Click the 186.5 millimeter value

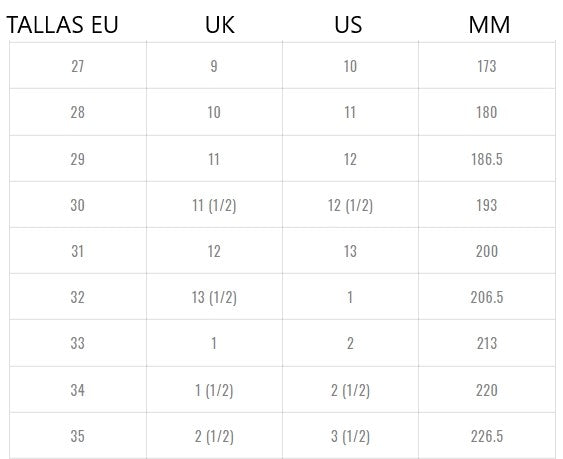coord(487,159)
